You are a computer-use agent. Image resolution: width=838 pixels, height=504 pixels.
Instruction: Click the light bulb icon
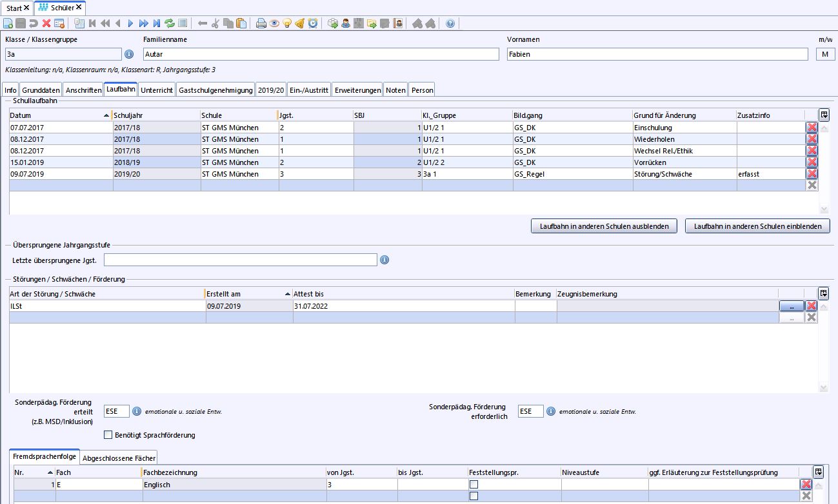point(287,23)
